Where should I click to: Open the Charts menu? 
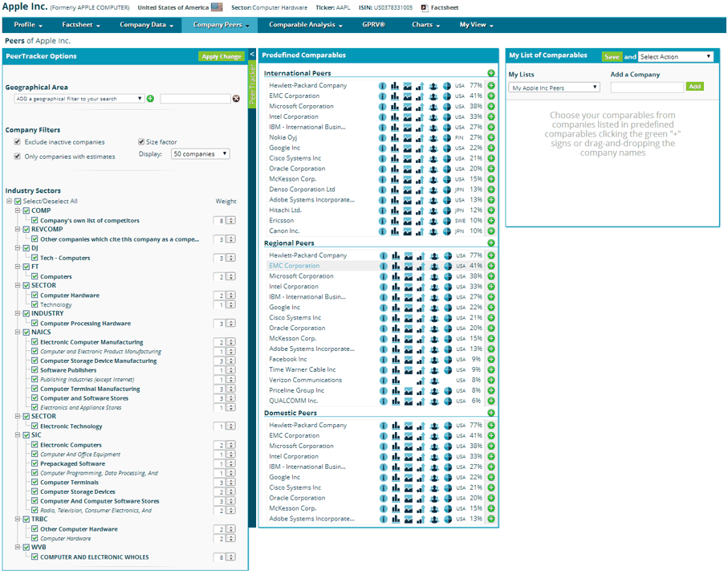coord(425,25)
